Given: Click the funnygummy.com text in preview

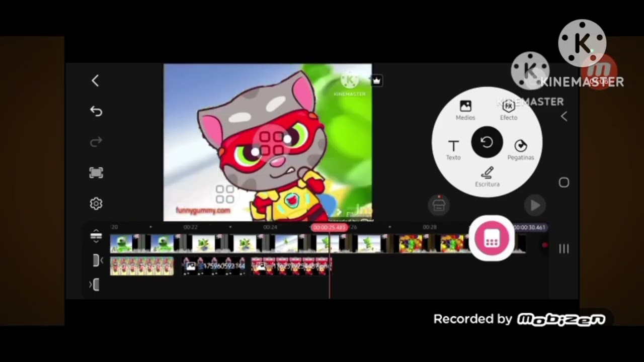Looking at the screenshot, I should pyautogui.click(x=203, y=211).
